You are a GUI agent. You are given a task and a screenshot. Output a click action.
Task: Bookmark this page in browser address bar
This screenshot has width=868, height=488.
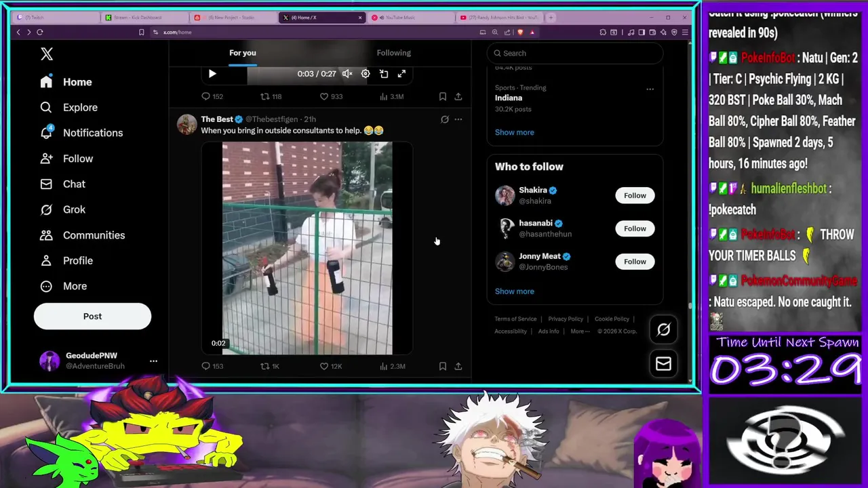(141, 32)
